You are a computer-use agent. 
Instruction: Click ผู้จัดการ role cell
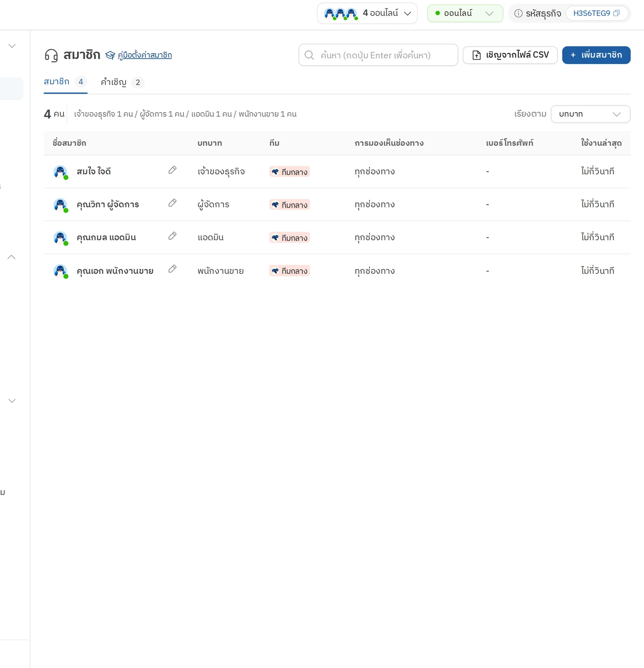click(x=213, y=205)
